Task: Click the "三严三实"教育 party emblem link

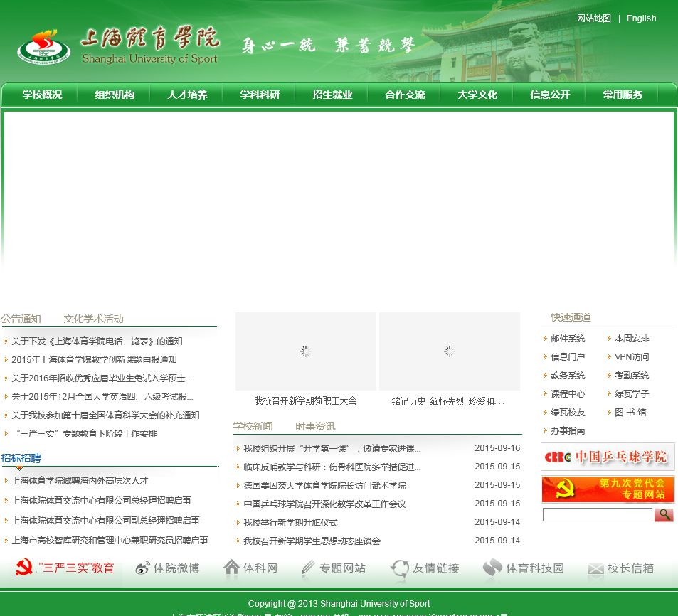Action: coord(65,568)
